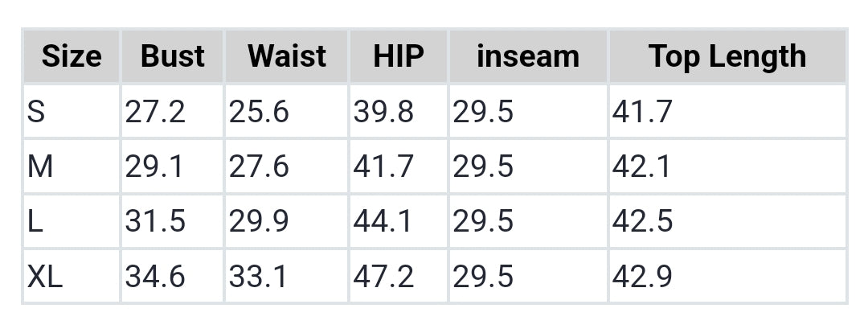This screenshot has width=868, height=333.
Task: Click the hip value 44.1
Action: click(383, 221)
